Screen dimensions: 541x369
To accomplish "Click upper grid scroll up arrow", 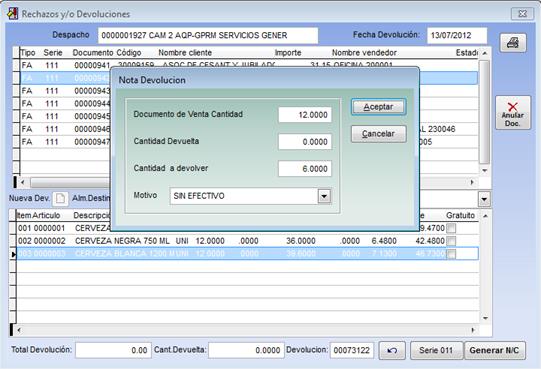I will coord(484,53).
